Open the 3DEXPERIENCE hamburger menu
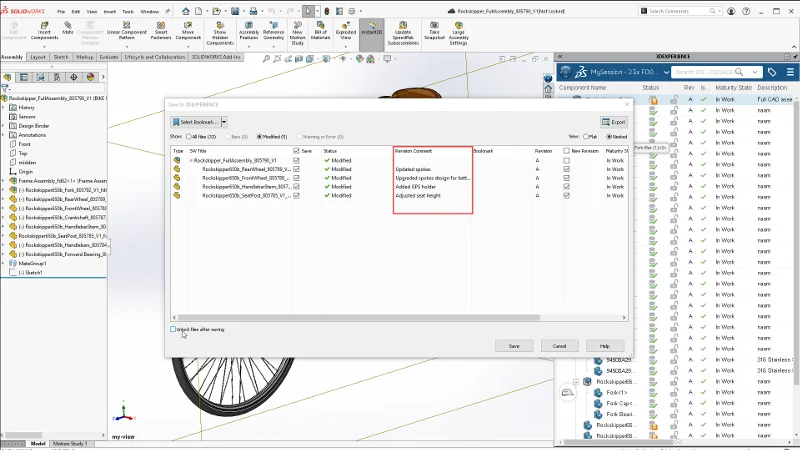Screen dimensions: 800x450 [789, 72]
